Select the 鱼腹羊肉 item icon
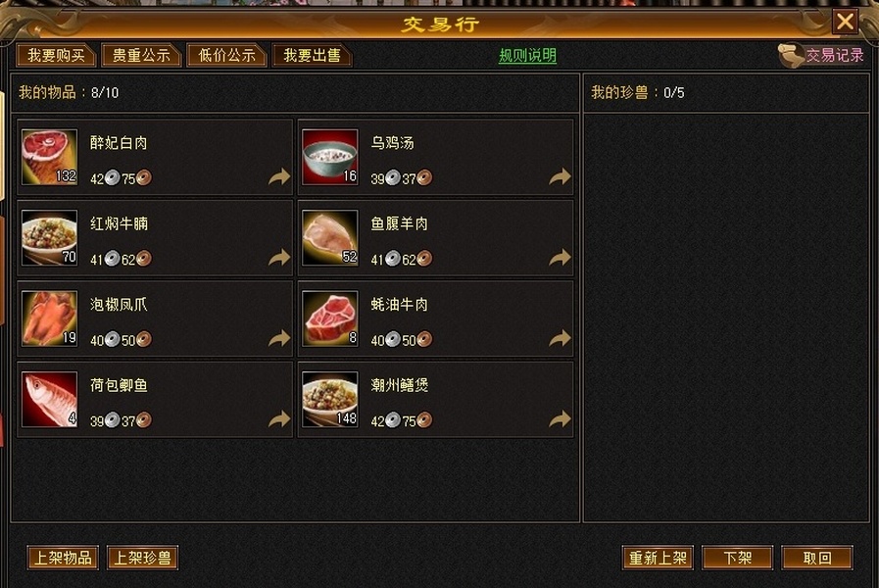The width and height of the screenshot is (879, 588). tap(329, 238)
